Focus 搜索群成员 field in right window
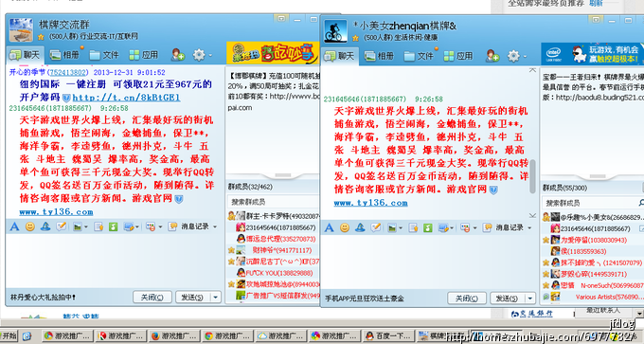The image size is (644, 344). tap(593, 203)
